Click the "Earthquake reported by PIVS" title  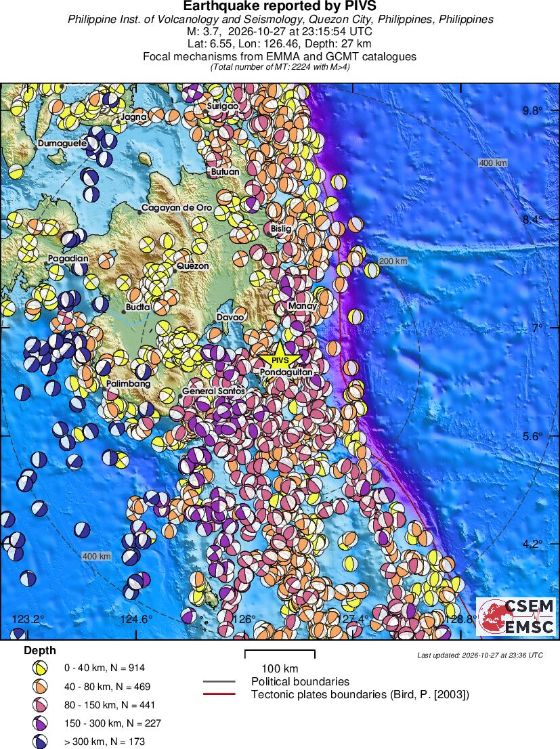[x=280, y=6]
